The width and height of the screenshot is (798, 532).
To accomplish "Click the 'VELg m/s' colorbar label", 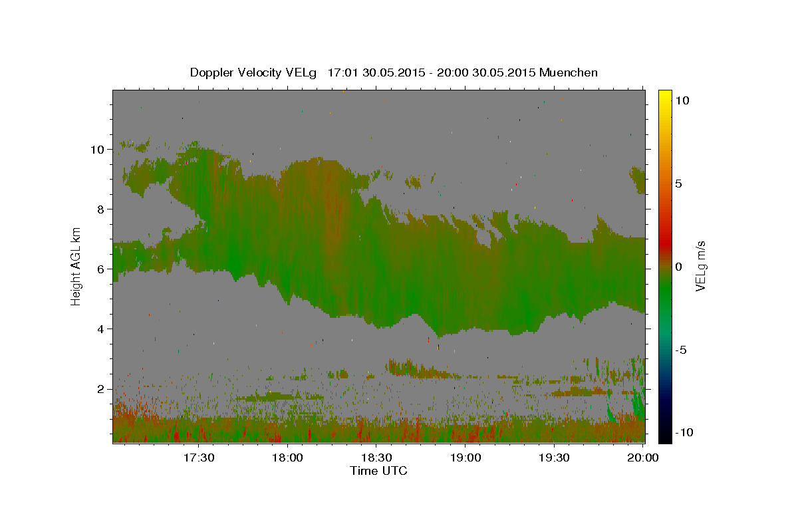I will pos(700,266).
